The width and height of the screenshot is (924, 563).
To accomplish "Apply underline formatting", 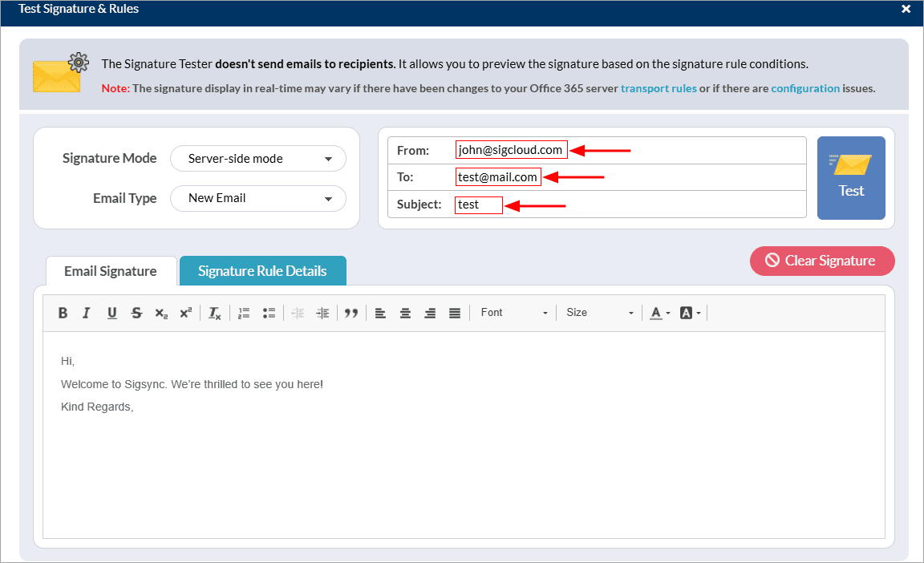I will 111,313.
